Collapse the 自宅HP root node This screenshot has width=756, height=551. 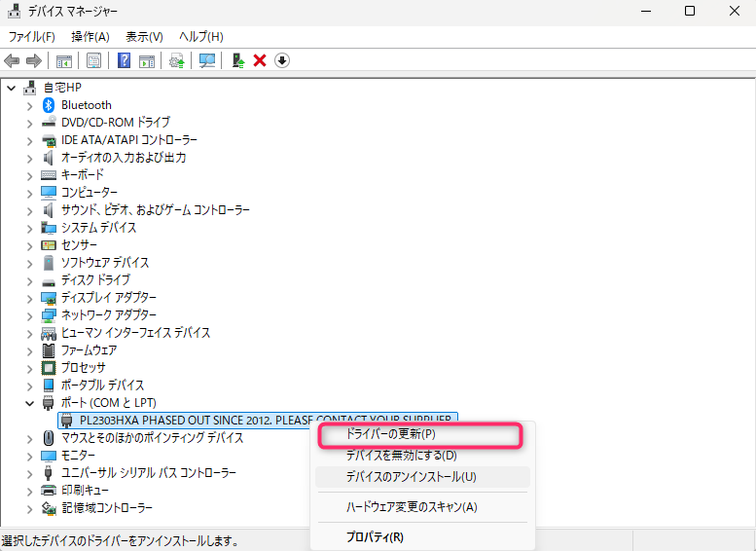[11, 89]
